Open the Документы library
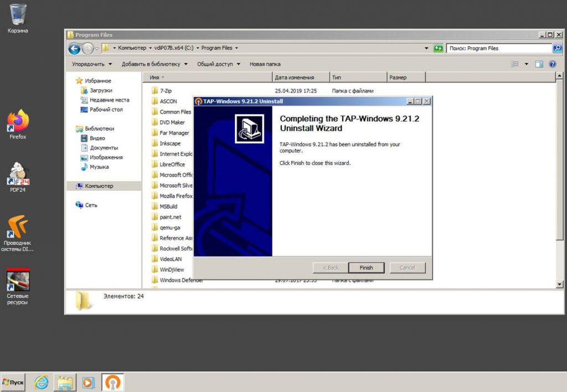The width and height of the screenshot is (567, 392). click(100, 147)
